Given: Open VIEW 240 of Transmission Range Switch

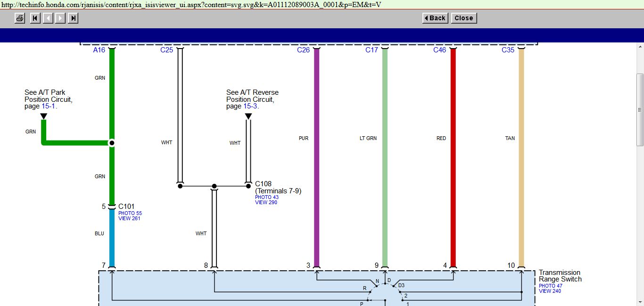Looking at the screenshot, I should 550,291.
